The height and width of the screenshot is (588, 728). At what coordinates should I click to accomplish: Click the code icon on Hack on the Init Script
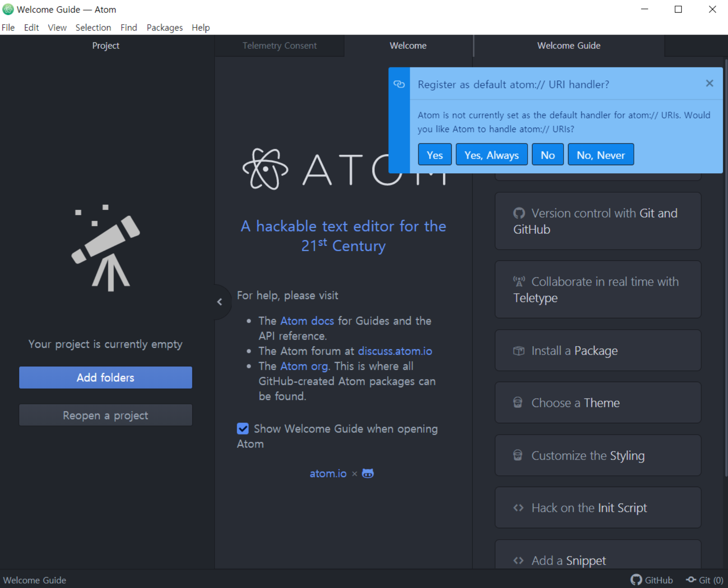click(519, 508)
